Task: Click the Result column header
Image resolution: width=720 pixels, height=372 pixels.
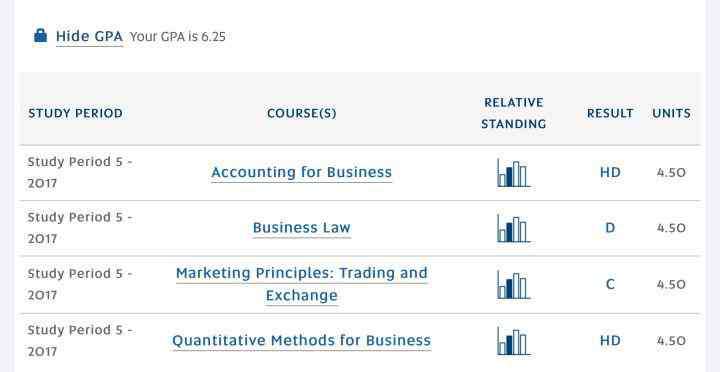Action: point(610,113)
